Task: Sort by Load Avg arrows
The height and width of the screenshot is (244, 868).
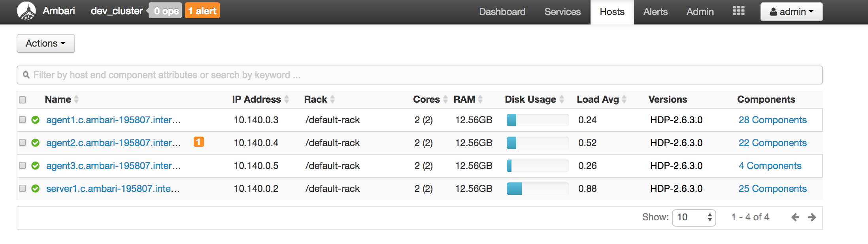Action: (x=624, y=99)
